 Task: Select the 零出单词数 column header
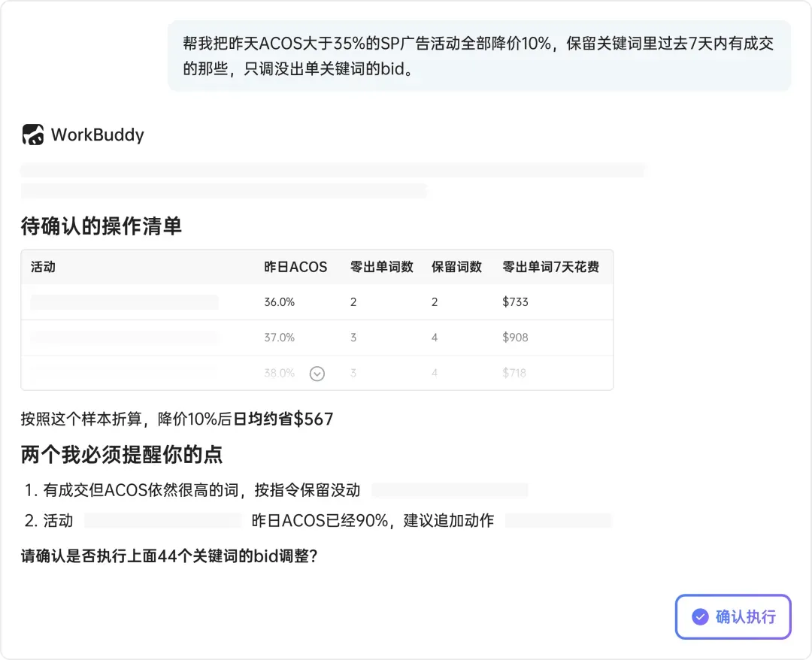(382, 267)
